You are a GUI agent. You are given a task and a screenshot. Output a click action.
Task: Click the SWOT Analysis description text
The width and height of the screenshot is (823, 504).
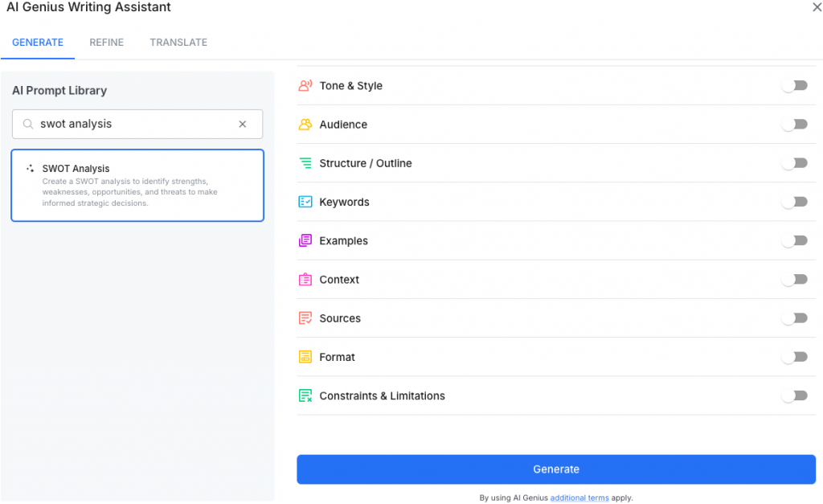[x=129, y=192]
